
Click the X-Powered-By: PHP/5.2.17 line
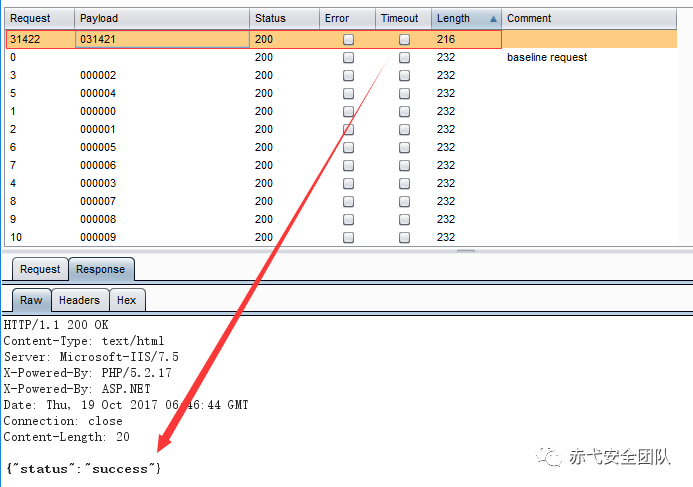click(x=88, y=373)
